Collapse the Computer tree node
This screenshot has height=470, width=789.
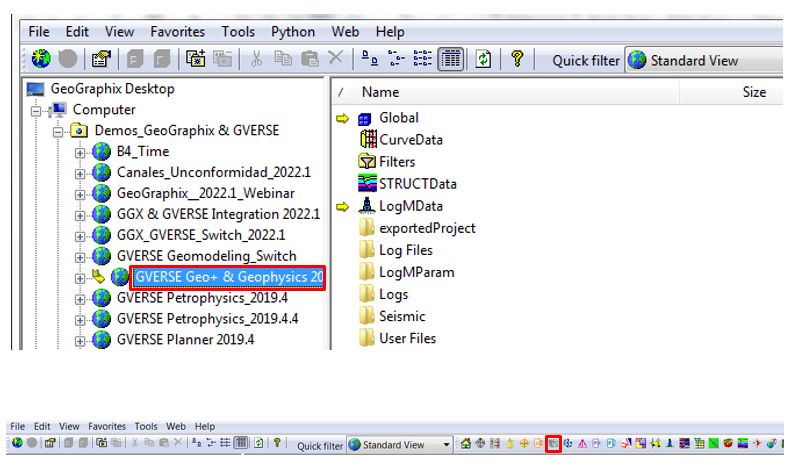point(36,111)
